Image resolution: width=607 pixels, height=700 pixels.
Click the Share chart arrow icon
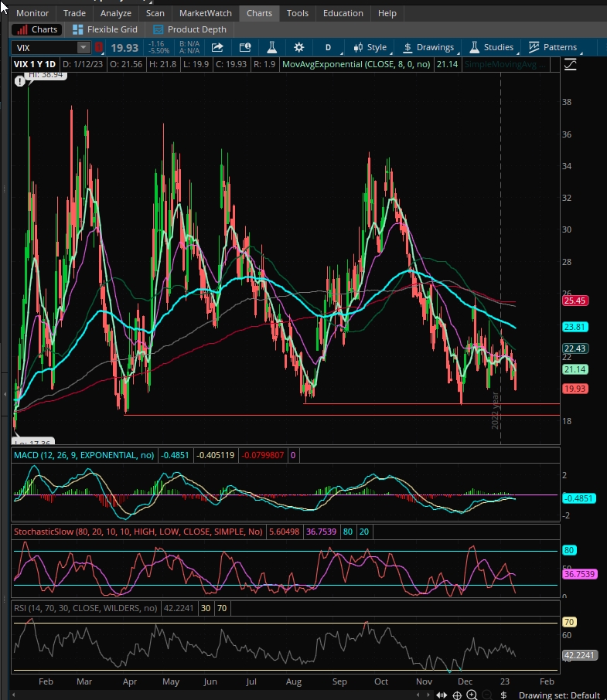[218, 47]
